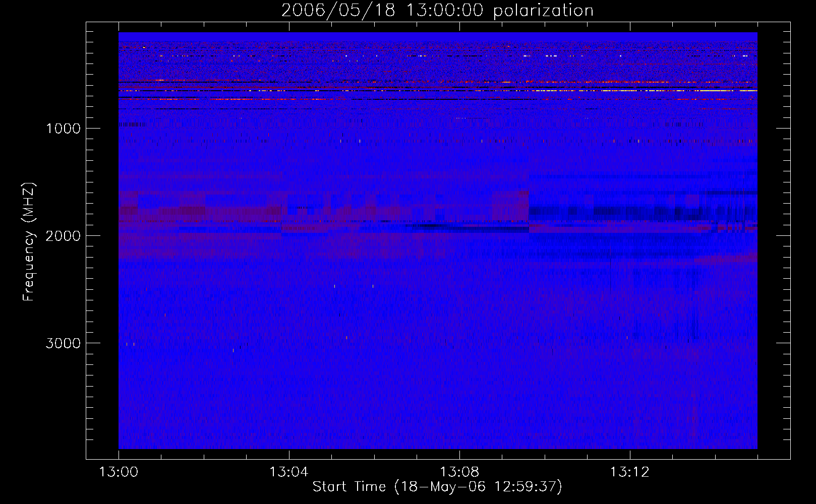Select the "Start Time (18-May-06 12:59:37)" axis label
This screenshot has width=816, height=504.
tap(437, 487)
